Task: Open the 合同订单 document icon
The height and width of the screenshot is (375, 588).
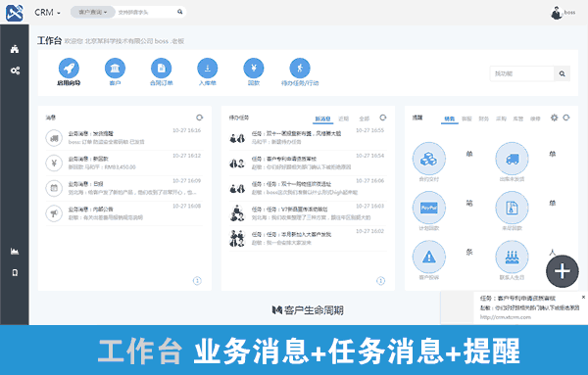Action: pos(162,69)
